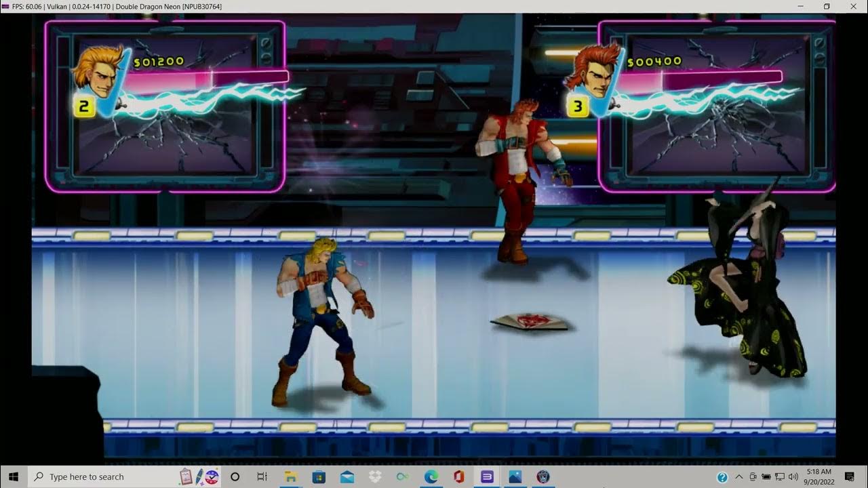Open the Help question mark tray icon

[723, 477]
